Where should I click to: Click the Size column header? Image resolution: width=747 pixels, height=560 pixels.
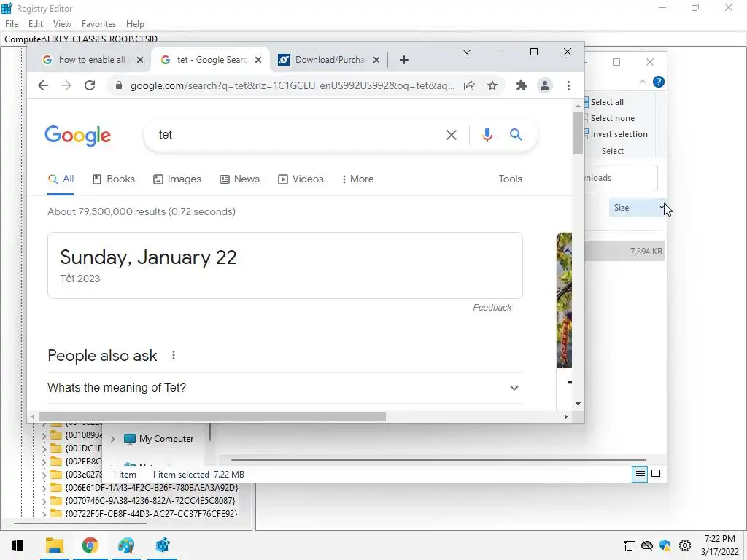click(632, 208)
